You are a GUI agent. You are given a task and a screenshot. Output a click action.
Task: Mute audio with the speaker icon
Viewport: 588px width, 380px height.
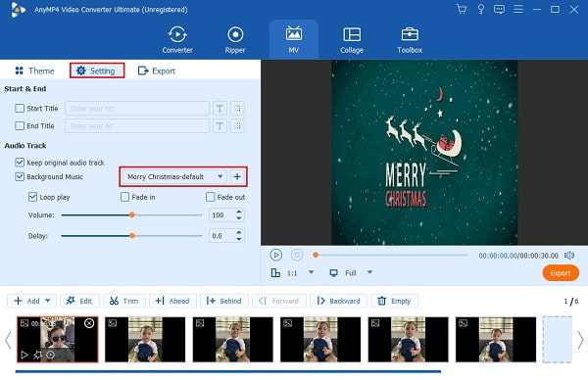coord(569,256)
